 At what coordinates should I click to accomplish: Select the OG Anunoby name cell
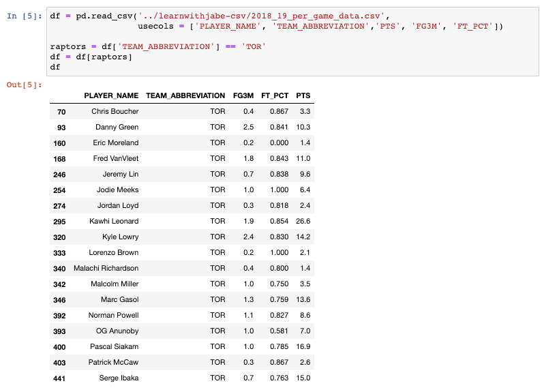pyautogui.click(x=117, y=331)
